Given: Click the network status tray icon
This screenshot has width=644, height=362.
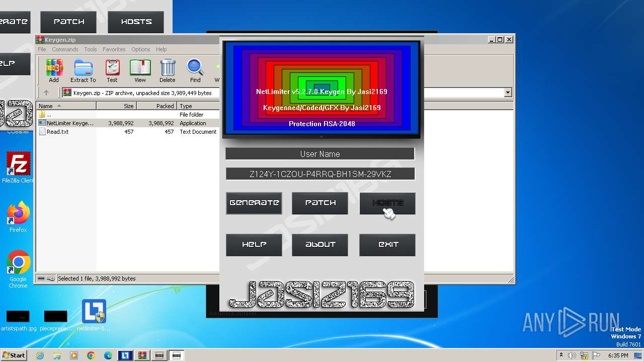Looking at the screenshot, I should pos(585,355).
